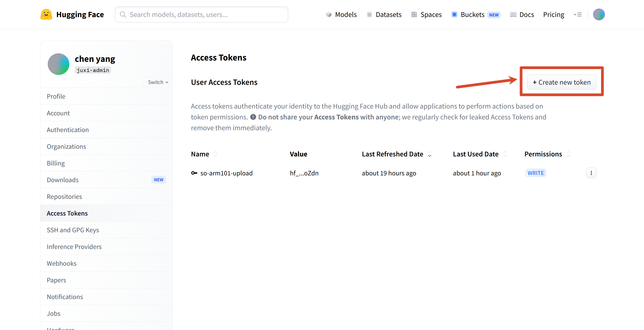Open Authentication settings
The image size is (644, 330).
[106, 130]
